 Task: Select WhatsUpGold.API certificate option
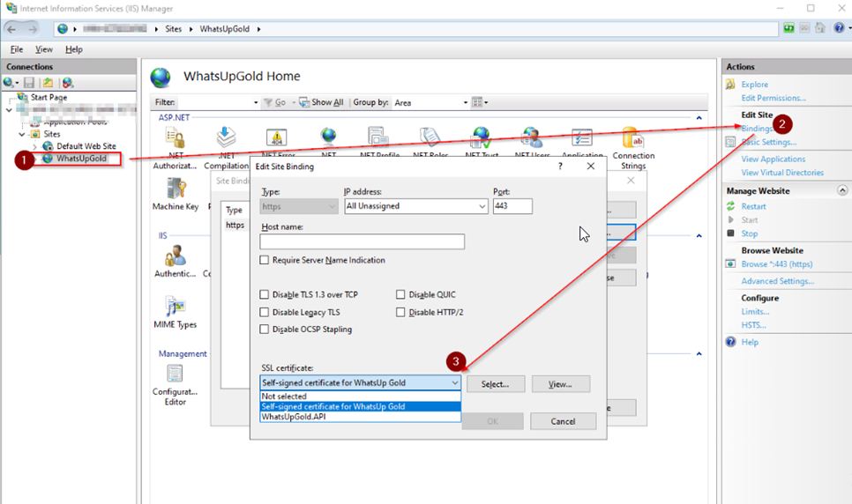pos(360,417)
